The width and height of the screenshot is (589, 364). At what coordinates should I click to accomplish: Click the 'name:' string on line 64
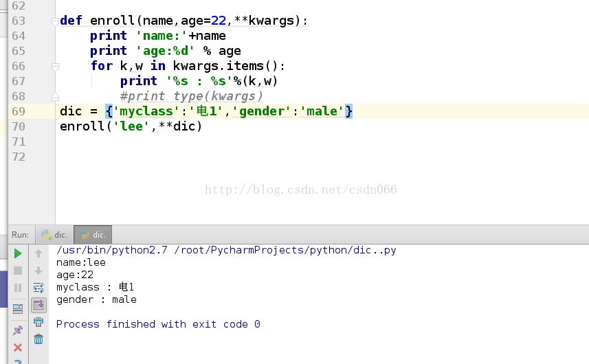(x=162, y=36)
